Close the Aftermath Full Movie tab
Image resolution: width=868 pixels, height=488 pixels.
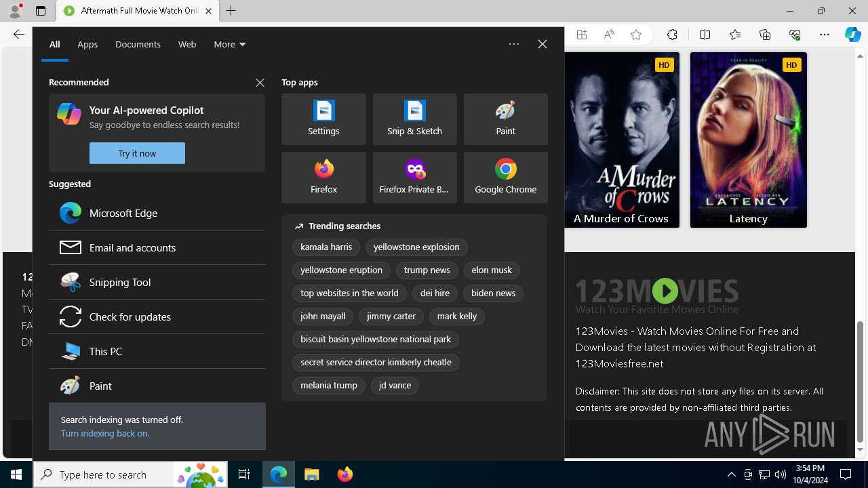click(208, 11)
